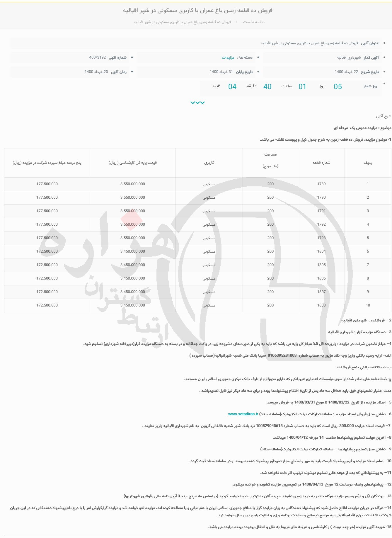Click the موضوع : مزایده عمومی یک مرحله ای line
392x538 pixels.
(362, 128)
